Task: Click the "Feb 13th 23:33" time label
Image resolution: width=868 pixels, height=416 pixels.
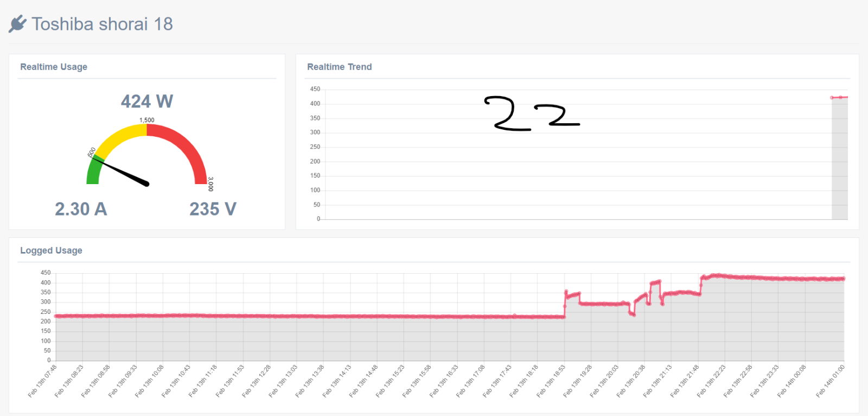Action: pos(765,381)
